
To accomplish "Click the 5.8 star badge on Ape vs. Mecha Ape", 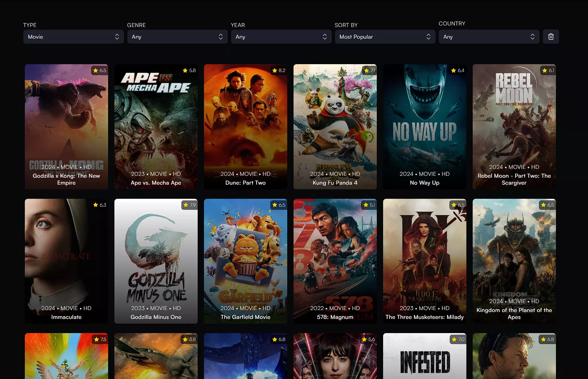I will coord(189,70).
